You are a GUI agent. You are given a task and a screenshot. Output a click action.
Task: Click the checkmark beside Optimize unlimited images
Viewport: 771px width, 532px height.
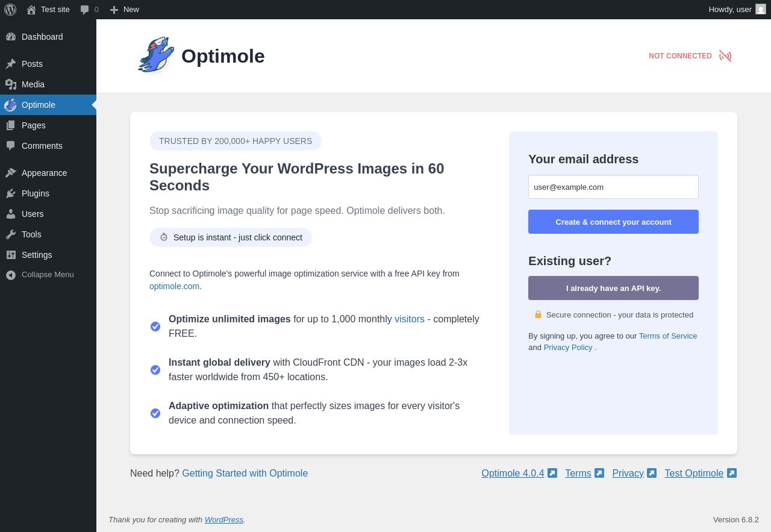(x=155, y=327)
